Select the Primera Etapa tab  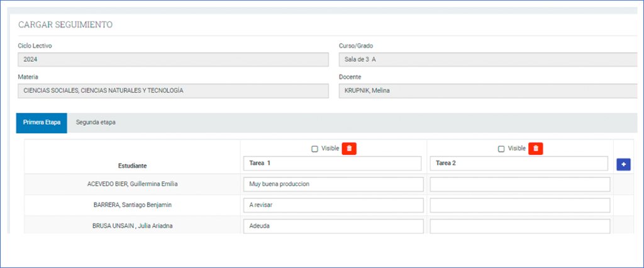click(42, 123)
